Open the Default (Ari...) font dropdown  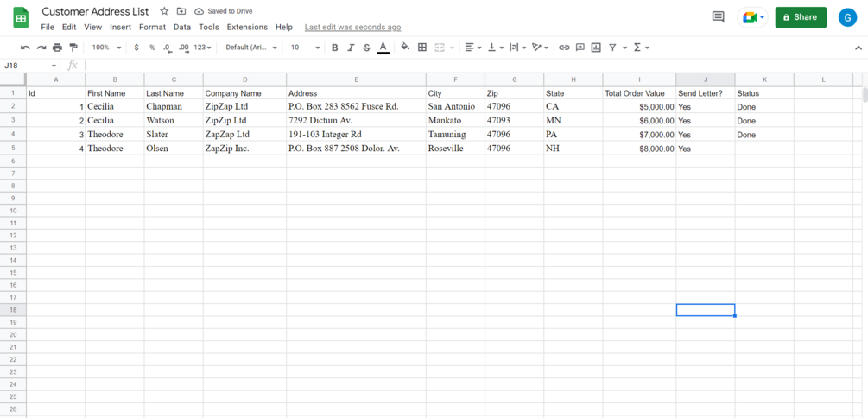[x=251, y=47]
